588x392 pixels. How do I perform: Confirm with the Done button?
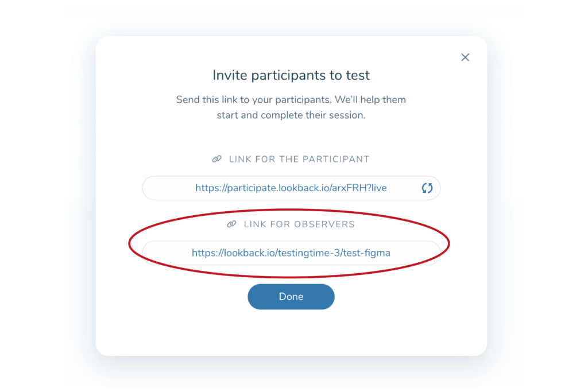(291, 296)
